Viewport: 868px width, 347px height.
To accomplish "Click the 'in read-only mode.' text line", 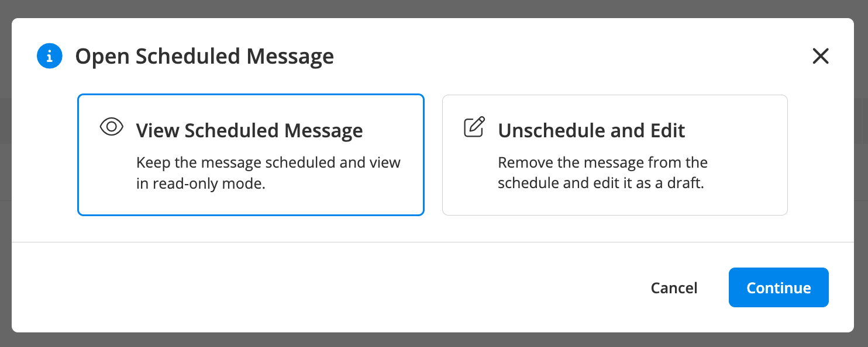I will coord(201,183).
